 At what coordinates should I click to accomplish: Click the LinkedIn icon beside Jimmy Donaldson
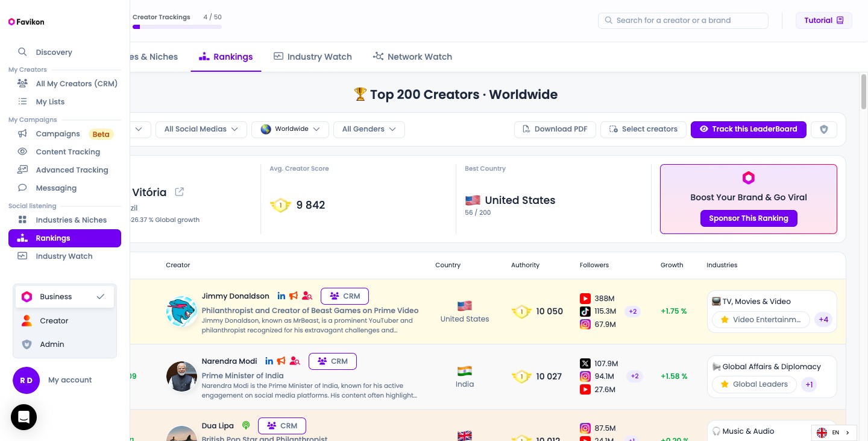pos(281,296)
